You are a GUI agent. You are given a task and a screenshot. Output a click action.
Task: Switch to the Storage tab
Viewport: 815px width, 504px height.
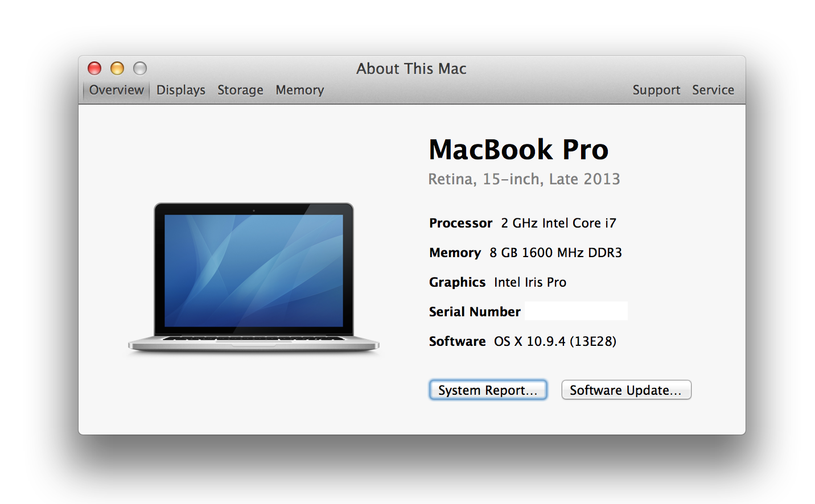(240, 90)
